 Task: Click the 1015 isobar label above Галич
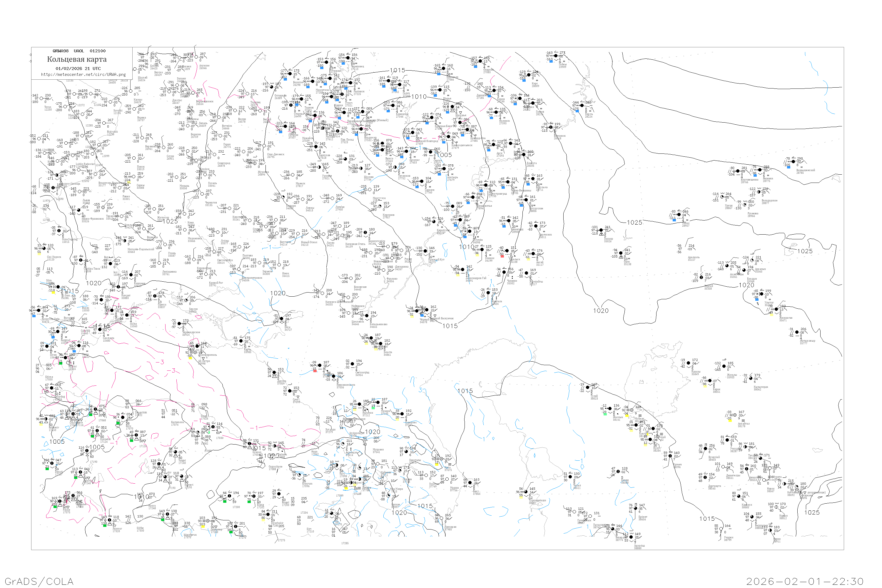click(397, 70)
